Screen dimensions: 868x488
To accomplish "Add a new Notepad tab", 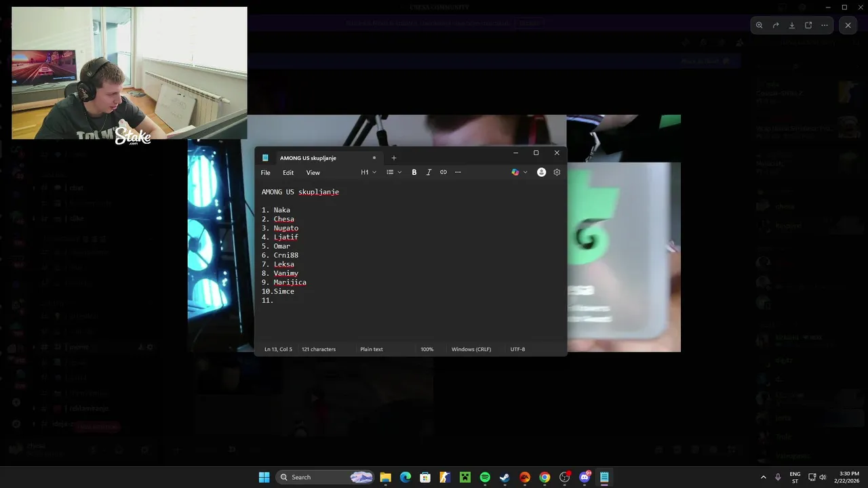I will [393, 158].
